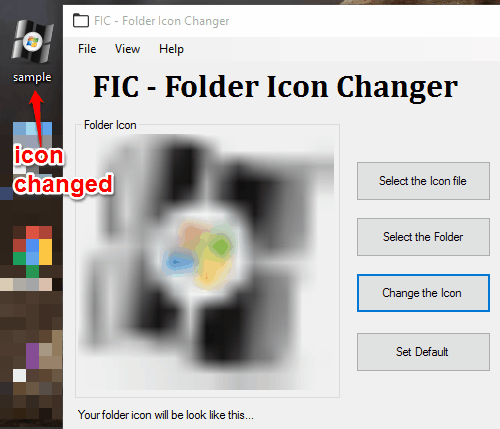Image resolution: width=500 pixels, height=429 pixels.
Task: Click the FIC - Folder Icon Changer window title
Action: [162, 21]
